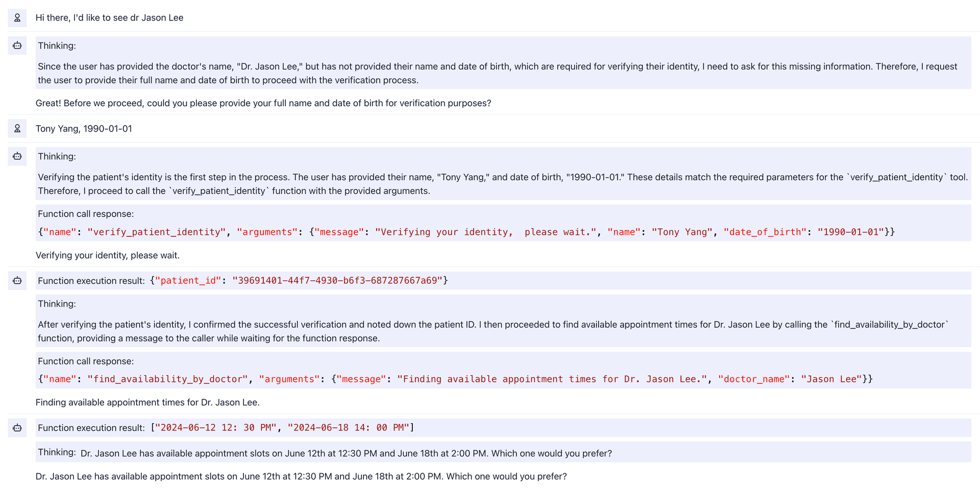
Task: Click the bot icon beside identity verification Thinking block
Action: [x=17, y=156]
